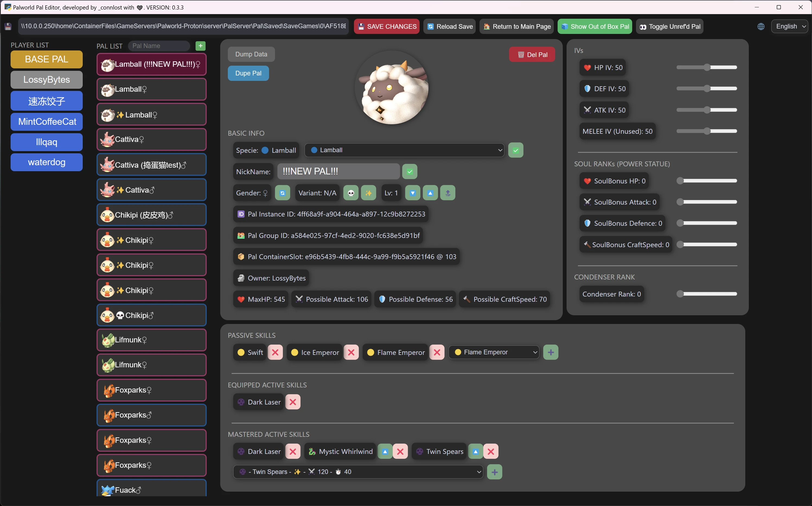Viewport: 812px width, 506px height.
Task: Toggle the lucky sparkle variant icon
Action: click(x=369, y=193)
